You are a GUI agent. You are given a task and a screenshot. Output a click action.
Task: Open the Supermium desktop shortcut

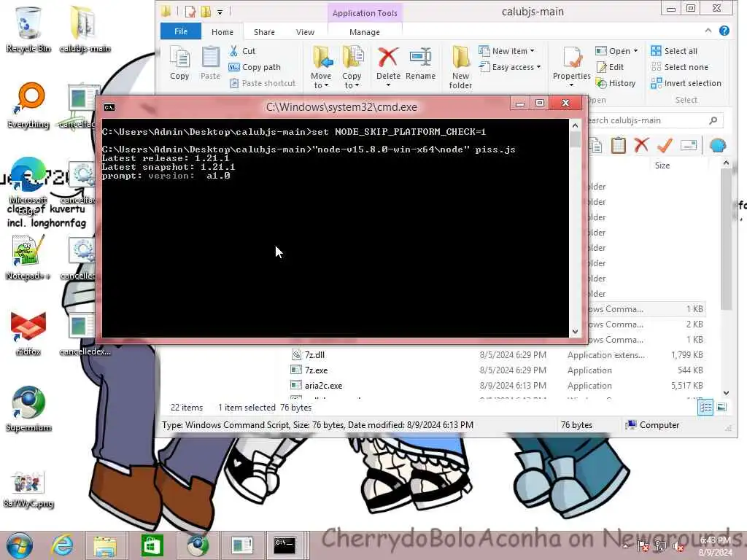(x=28, y=409)
